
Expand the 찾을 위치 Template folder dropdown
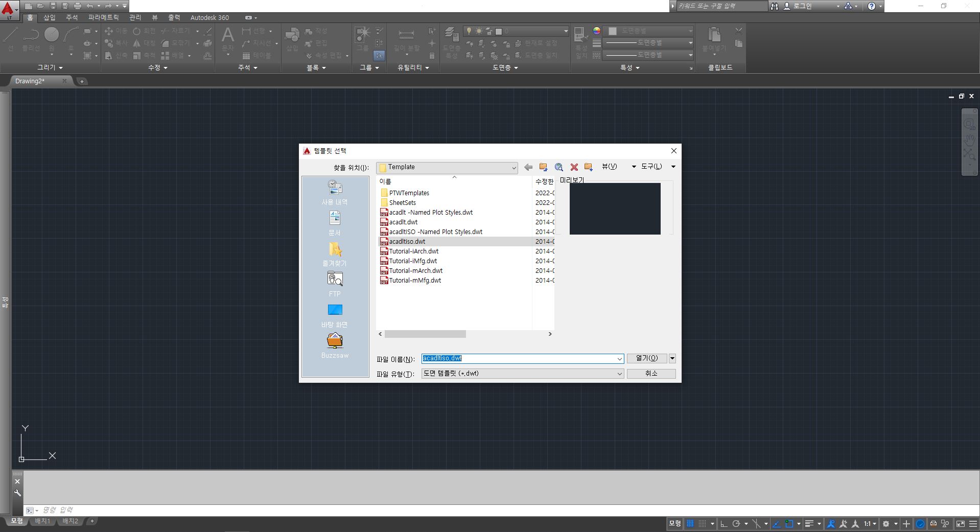tap(514, 168)
